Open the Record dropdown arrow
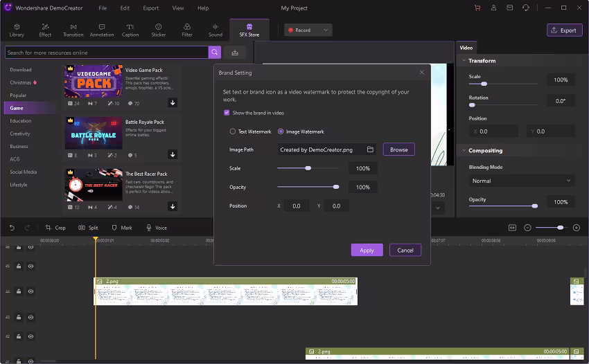 [x=326, y=30]
